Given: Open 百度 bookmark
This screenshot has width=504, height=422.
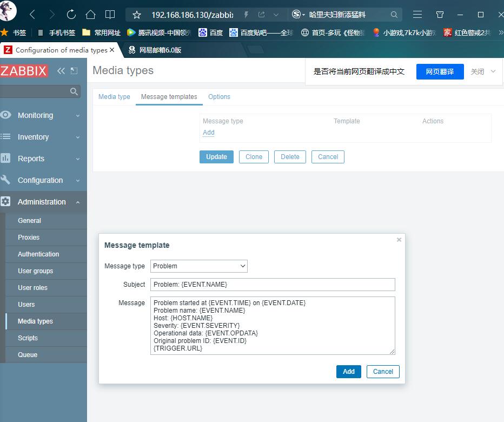Looking at the screenshot, I should (x=211, y=32).
